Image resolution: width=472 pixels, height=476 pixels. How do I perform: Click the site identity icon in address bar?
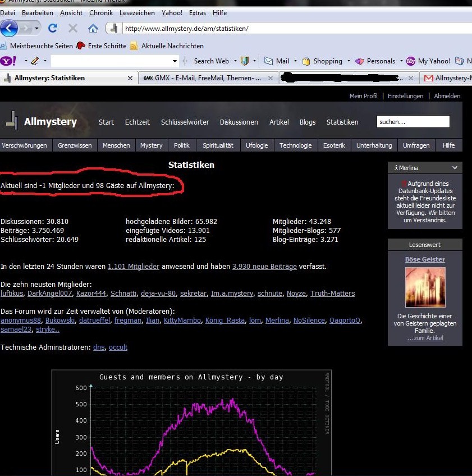(x=114, y=28)
